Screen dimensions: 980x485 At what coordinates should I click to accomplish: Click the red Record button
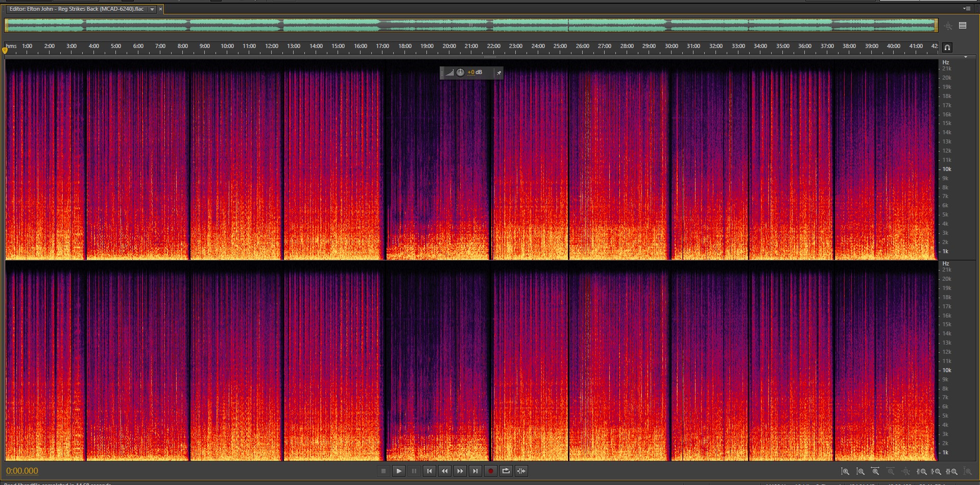point(491,471)
